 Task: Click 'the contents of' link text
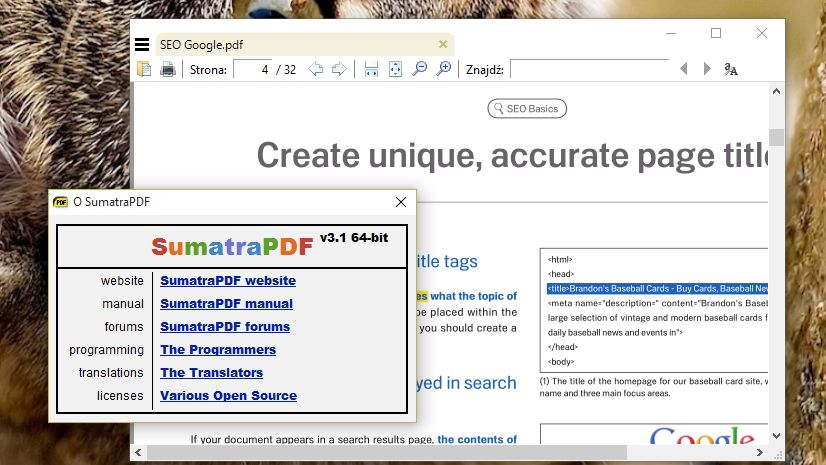pyautogui.click(x=477, y=439)
